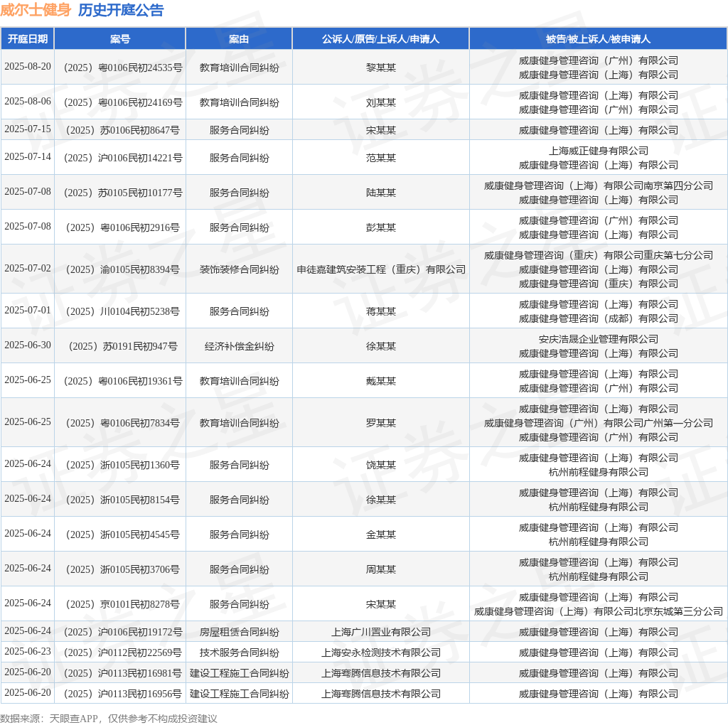
Task: Click case number 沪0113民初16981号
Action: (x=123, y=674)
